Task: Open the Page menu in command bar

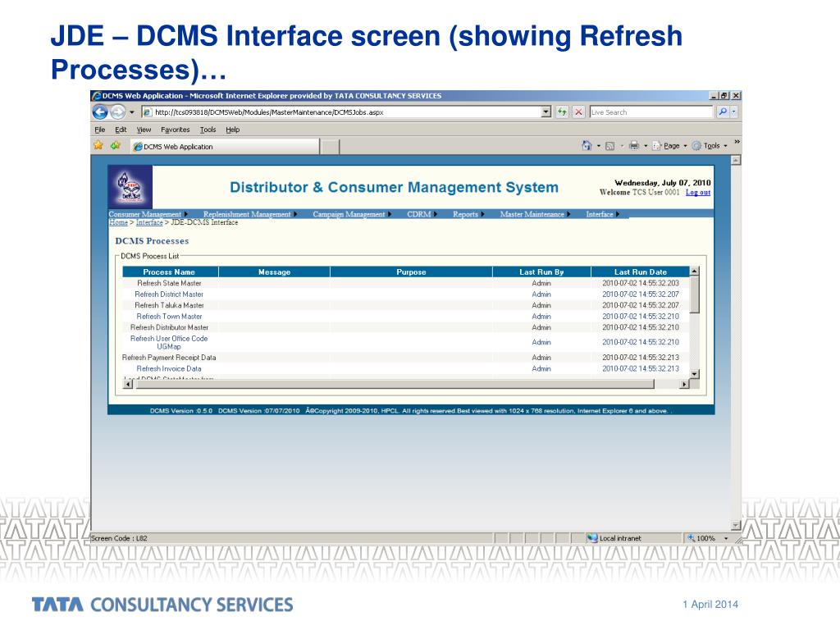Action: point(669,146)
